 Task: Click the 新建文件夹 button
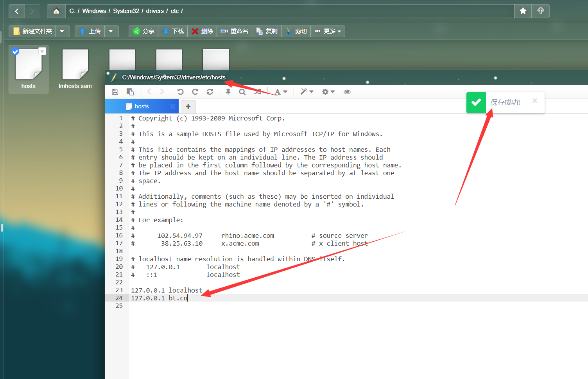tap(32, 31)
